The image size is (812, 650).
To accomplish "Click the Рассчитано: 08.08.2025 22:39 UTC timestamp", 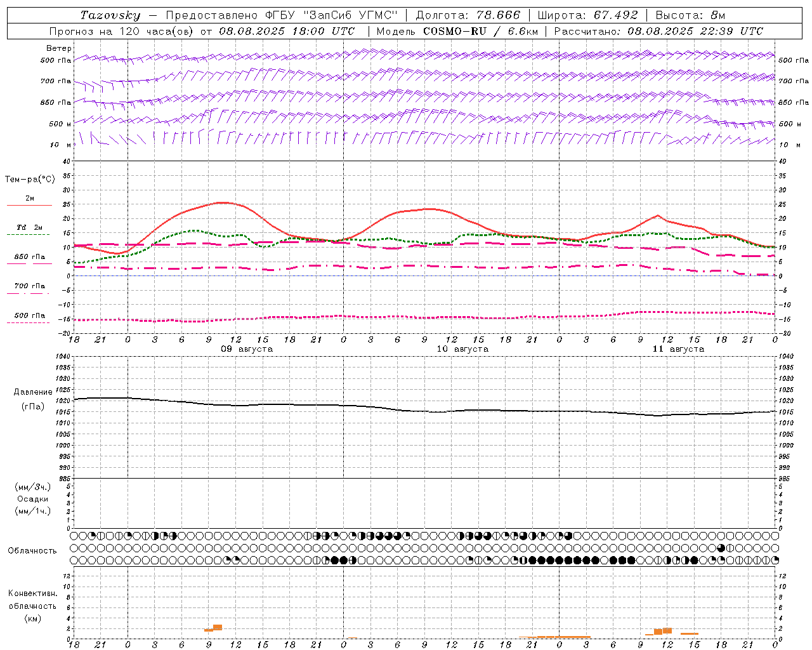I will click(658, 31).
